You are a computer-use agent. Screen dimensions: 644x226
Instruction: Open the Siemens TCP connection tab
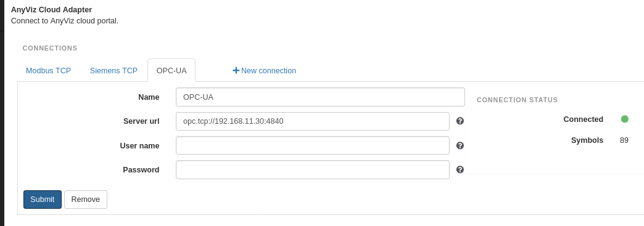[x=114, y=71]
